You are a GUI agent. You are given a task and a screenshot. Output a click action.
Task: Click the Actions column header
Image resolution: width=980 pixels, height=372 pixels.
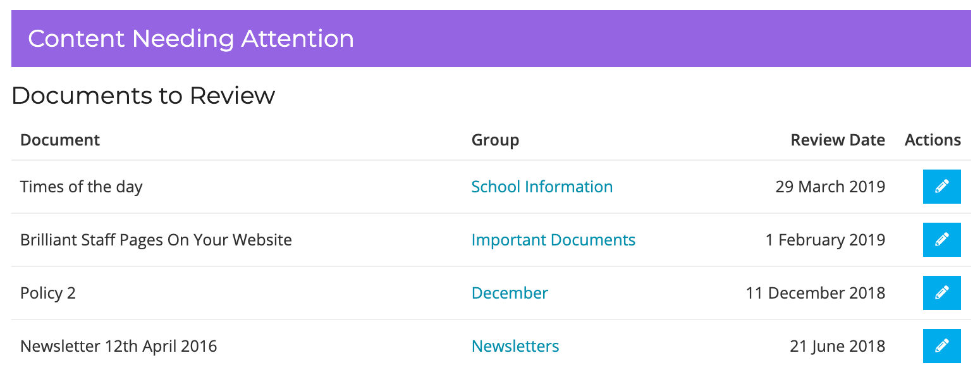(x=933, y=140)
